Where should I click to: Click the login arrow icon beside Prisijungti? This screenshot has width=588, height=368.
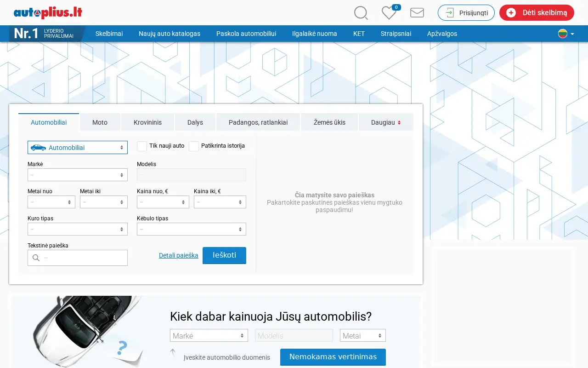coord(450,13)
